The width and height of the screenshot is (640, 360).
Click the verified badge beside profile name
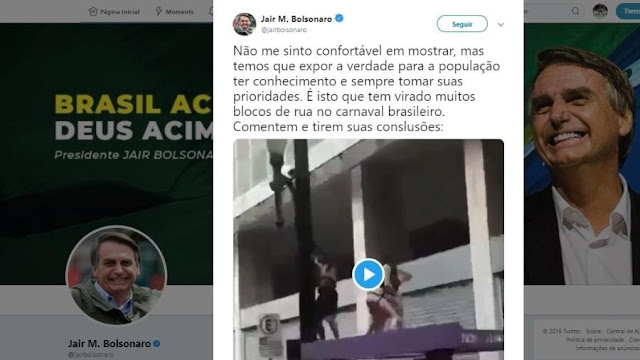(156, 344)
